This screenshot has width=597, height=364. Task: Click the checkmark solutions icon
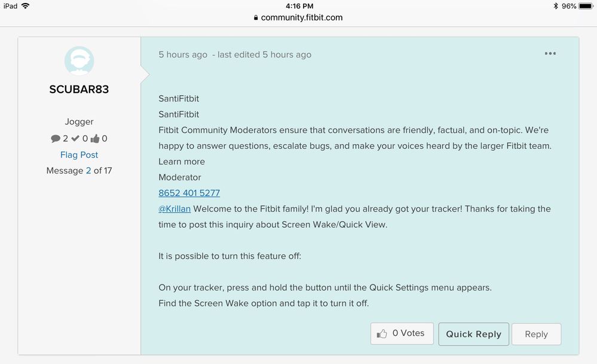coord(75,138)
